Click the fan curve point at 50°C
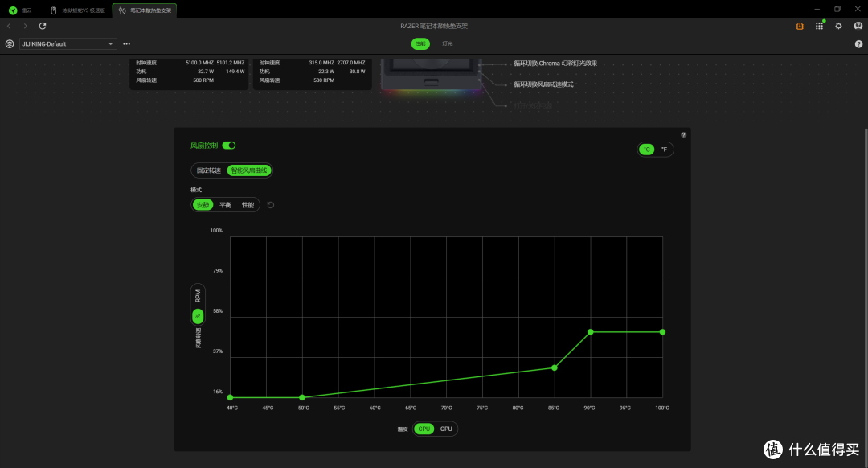This screenshot has width=868, height=468. coord(302,398)
